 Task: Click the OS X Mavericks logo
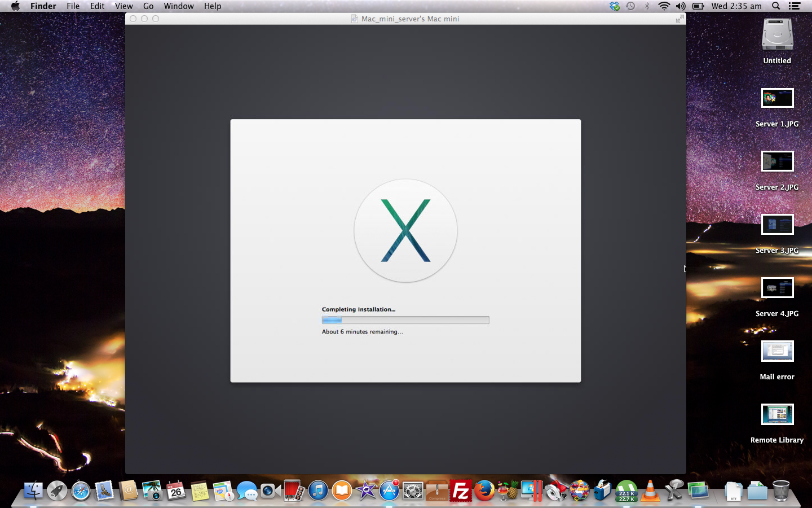click(x=405, y=230)
